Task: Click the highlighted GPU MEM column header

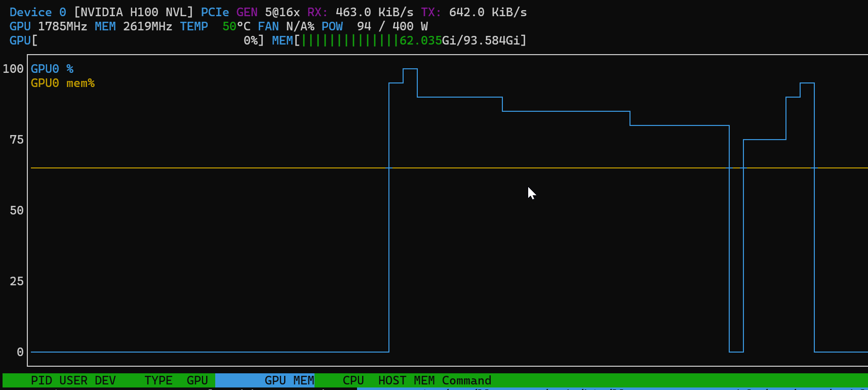Action: (265, 380)
